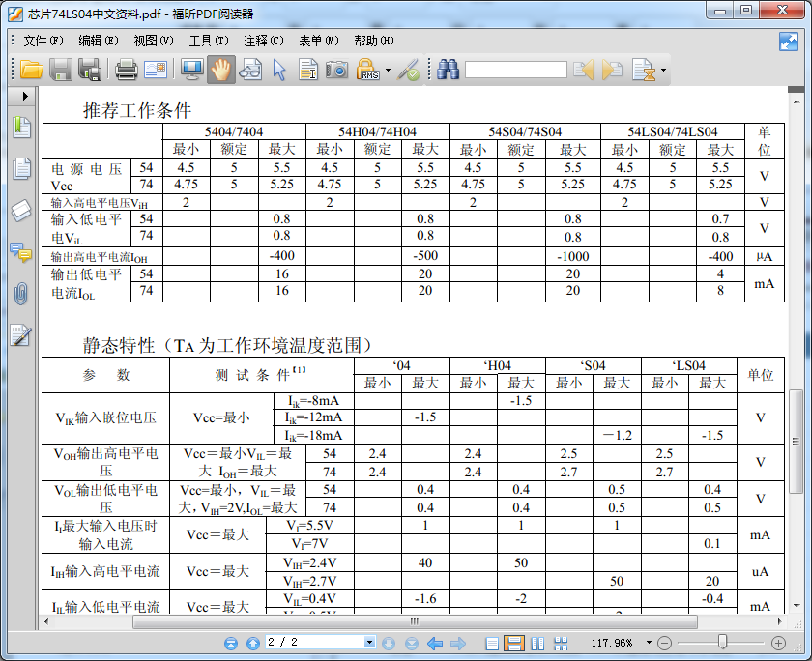
Task: Go to first page button
Action: 231,644
